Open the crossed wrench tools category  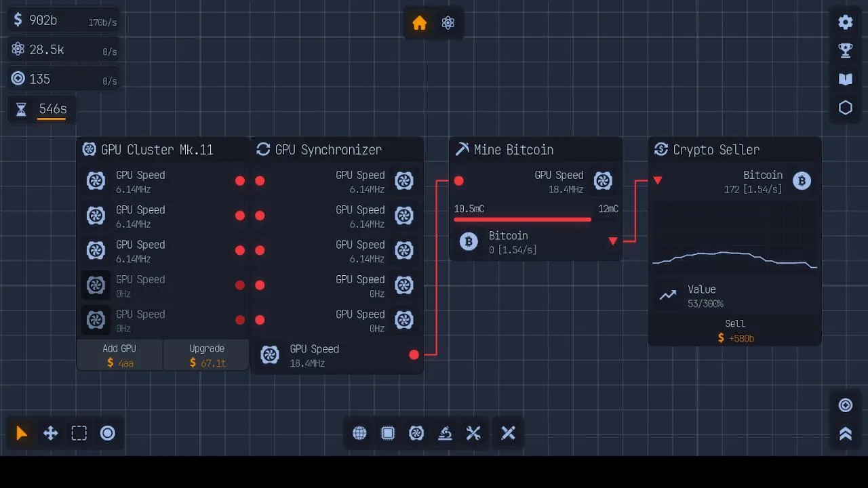(473, 433)
